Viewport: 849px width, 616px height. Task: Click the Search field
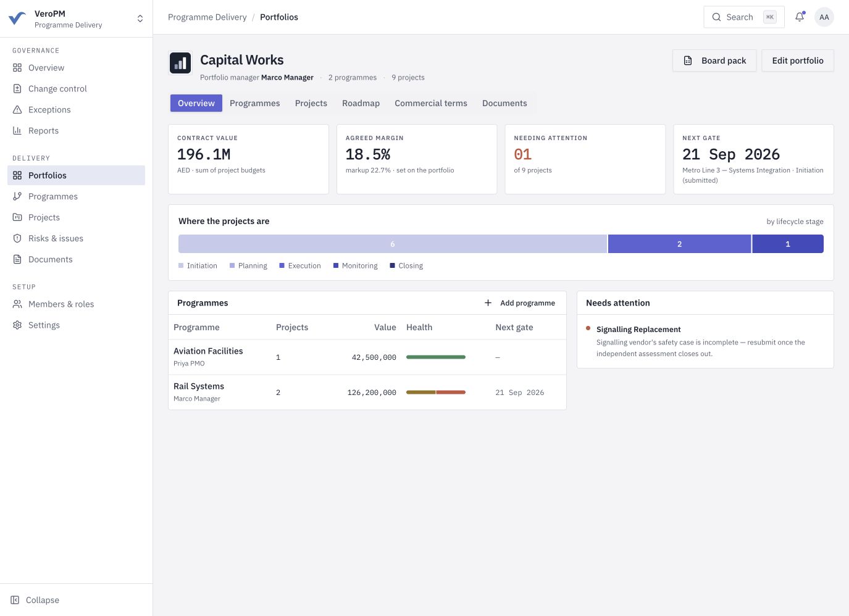[744, 17]
